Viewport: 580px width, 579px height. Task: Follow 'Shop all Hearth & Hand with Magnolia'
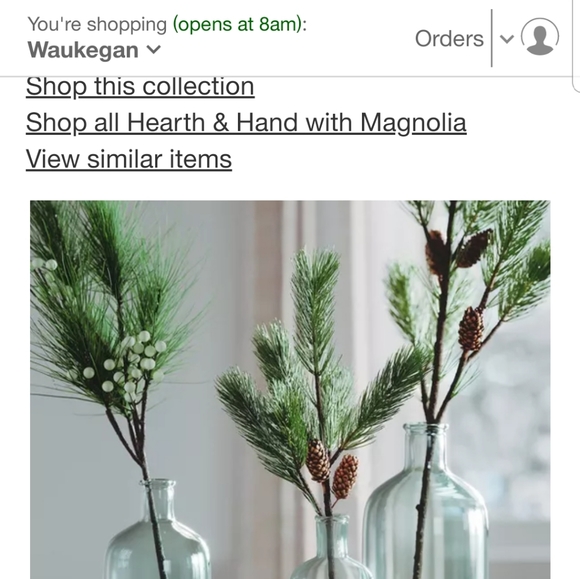coord(246,122)
